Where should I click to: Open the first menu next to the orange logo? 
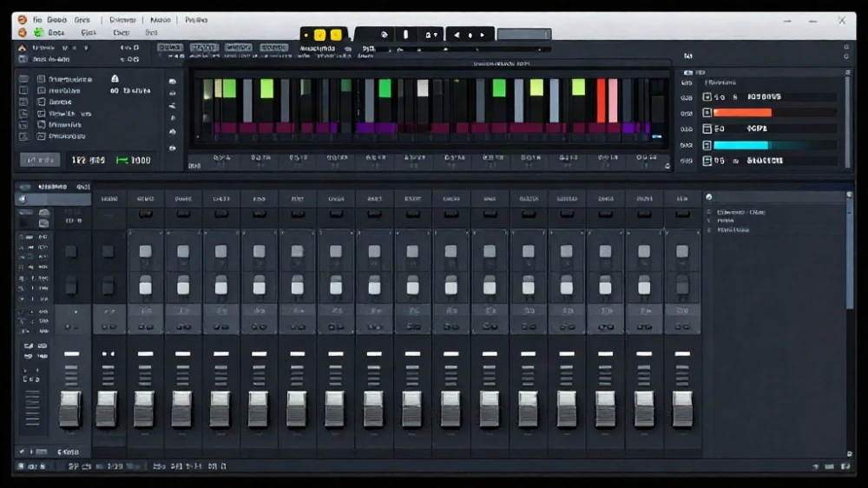point(37,20)
